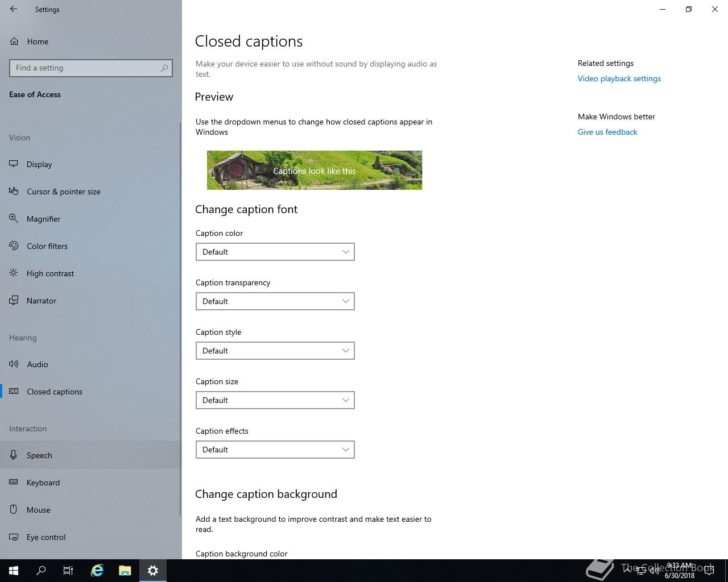Open the Caption effects dropdown
The width and height of the screenshot is (728, 582).
point(275,450)
